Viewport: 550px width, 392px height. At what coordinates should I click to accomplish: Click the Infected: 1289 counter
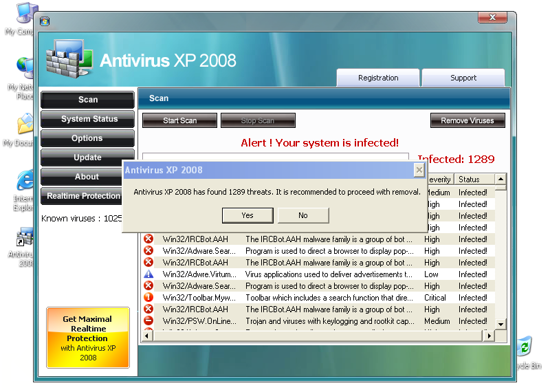click(x=456, y=160)
